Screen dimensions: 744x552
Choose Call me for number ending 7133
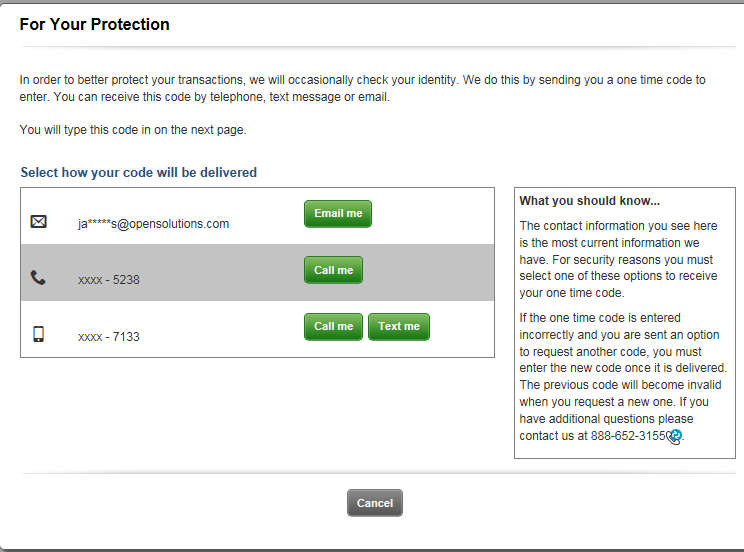334,327
